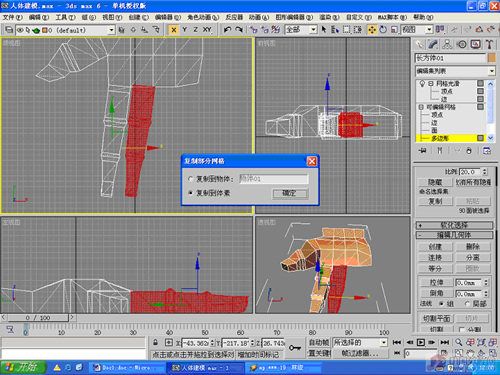Viewport: 500px width, 375px height.
Task: Click the Play Animation button
Action: pyautogui.click(x=421, y=342)
